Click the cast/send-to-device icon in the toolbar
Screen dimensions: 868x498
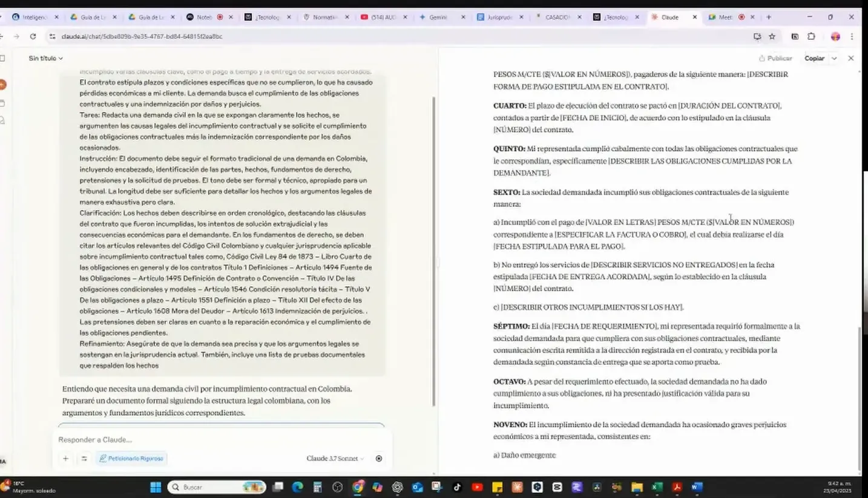click(x=757, y=36)
